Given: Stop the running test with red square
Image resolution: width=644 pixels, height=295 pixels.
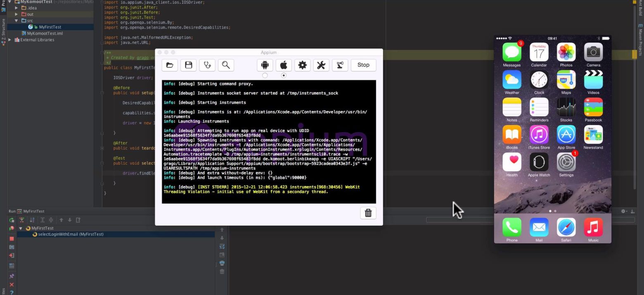Looking at the screenshot, I should coord(12,238).
